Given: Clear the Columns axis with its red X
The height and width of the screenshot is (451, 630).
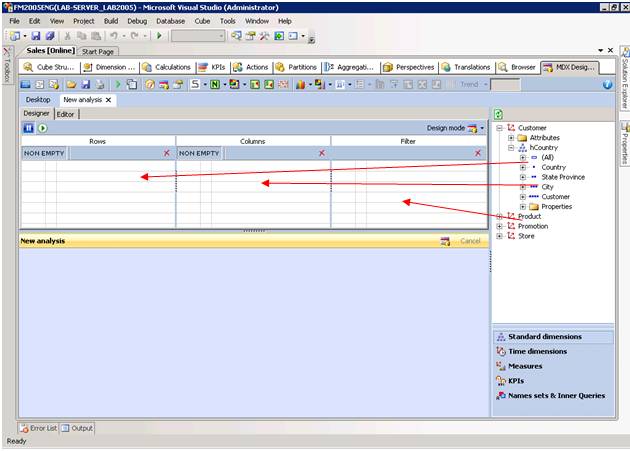Looking at the screenshot, I should 322,153.
